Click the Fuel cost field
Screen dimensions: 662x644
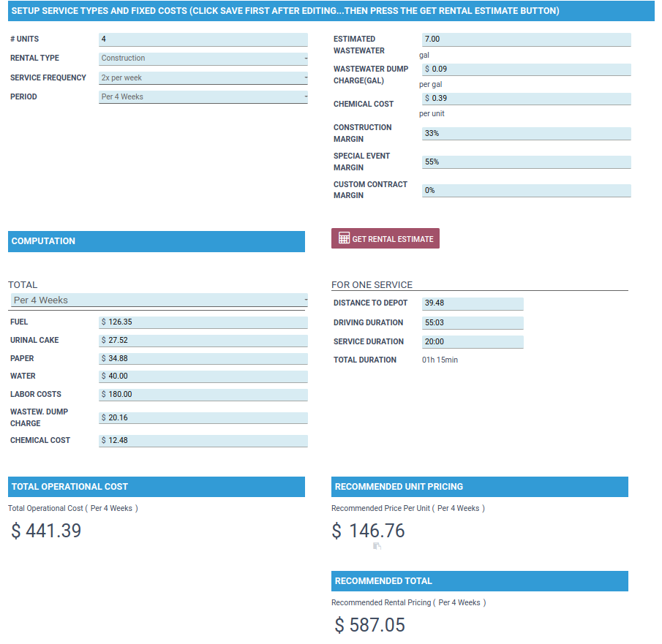pos(203,322)
